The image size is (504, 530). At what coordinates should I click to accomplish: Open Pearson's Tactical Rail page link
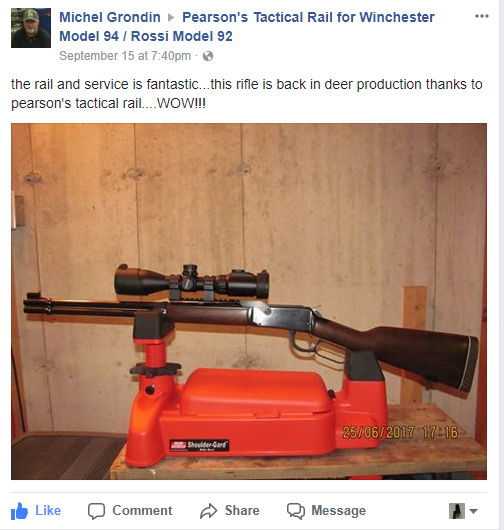(308, 17)
